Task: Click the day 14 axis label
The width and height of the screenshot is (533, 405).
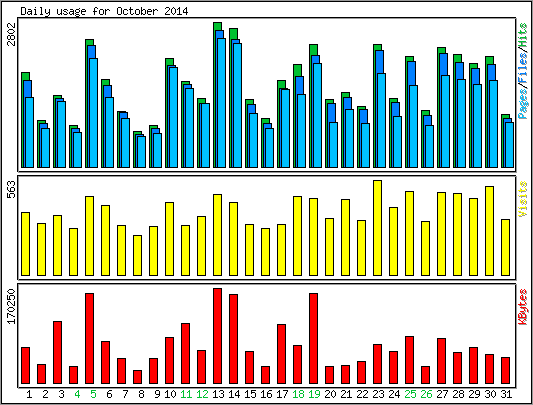Action: coord(234,394)
